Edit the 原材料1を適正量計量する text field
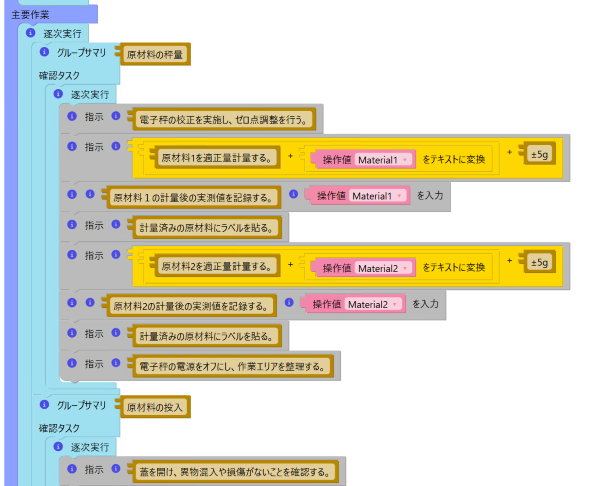The width and height of the screenshot is (600, 486). tap(215, 159)
